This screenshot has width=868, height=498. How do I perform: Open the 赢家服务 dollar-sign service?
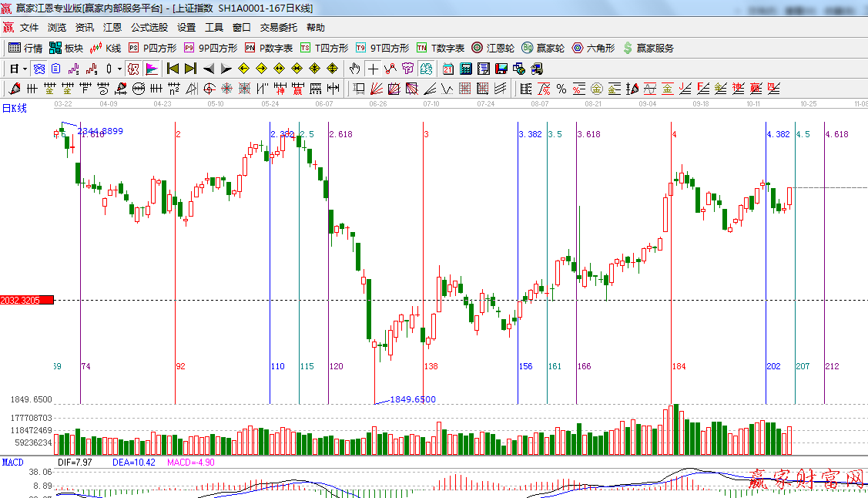point(648,48)
